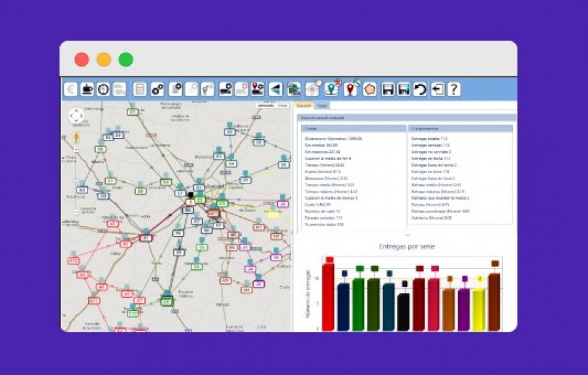Screen dimensions: 588x375
Task: Click the Cumplimientos section header
Action: pos(460,129)
